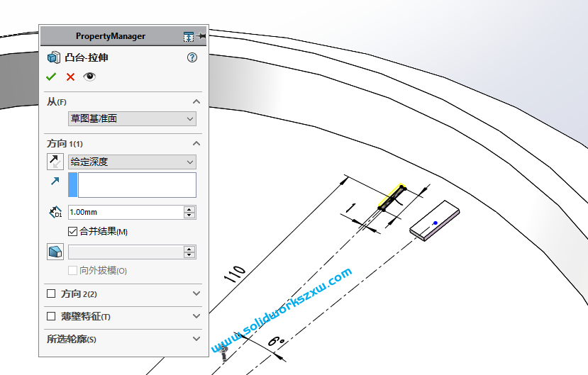Screen dimensions: 588x375
Task: Enable 薄壁特征(T) checkbox
Action: 51,316
